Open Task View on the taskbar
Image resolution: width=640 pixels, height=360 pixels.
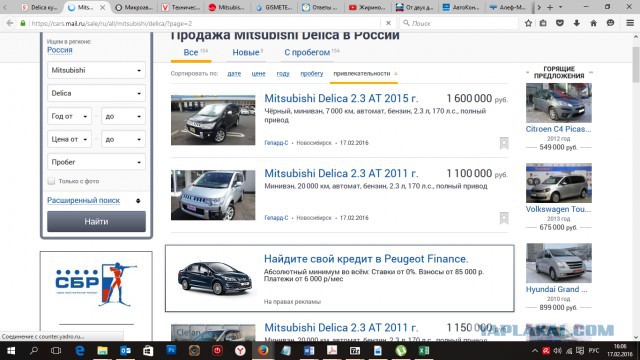pos(56,351)
